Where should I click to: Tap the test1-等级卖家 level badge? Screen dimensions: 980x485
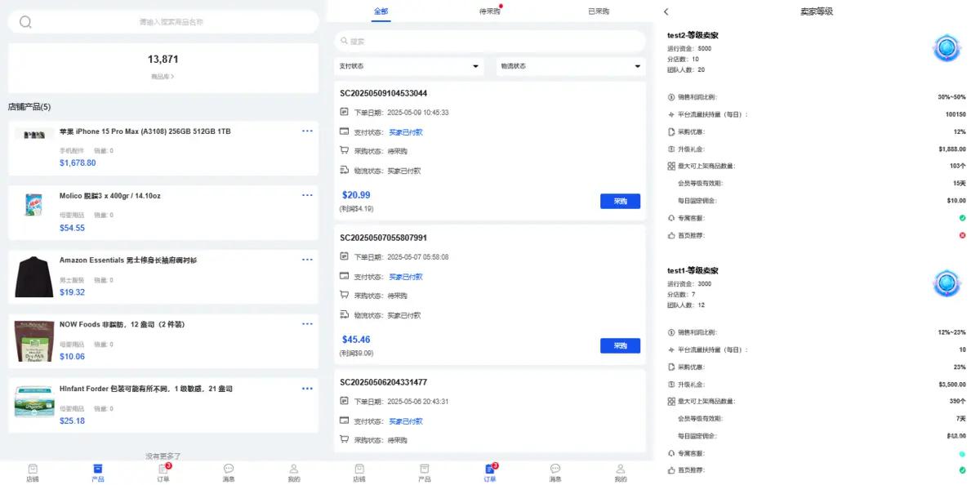pyautogui.click(x=947, y=283)
